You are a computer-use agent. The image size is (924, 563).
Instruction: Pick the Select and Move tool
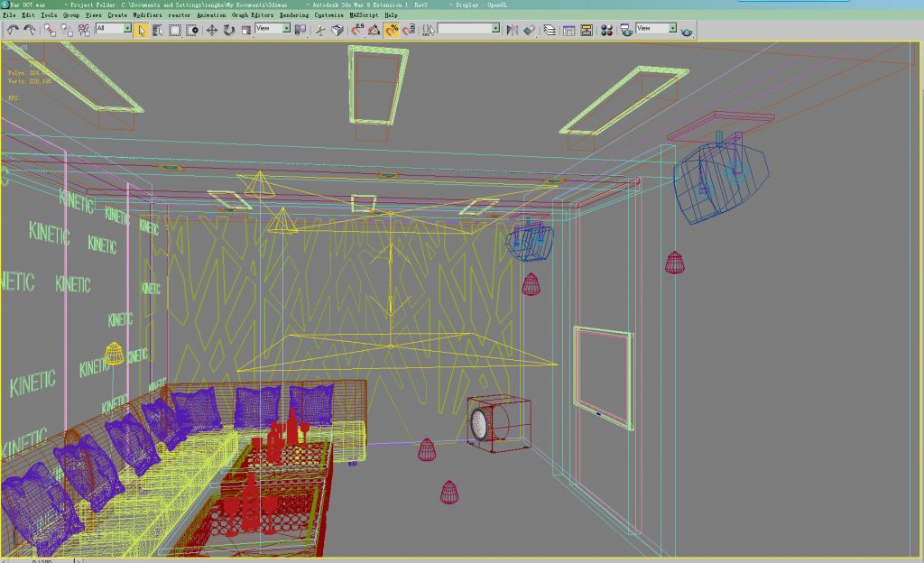click(212, 30)
